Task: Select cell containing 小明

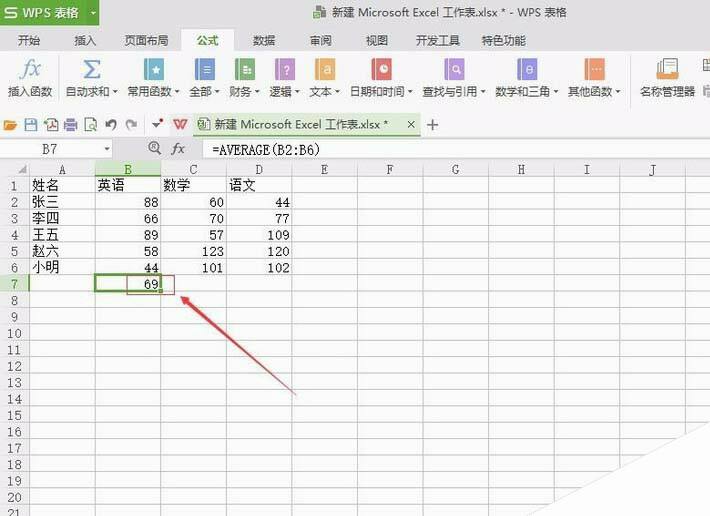Action: [x=62, y=267]
